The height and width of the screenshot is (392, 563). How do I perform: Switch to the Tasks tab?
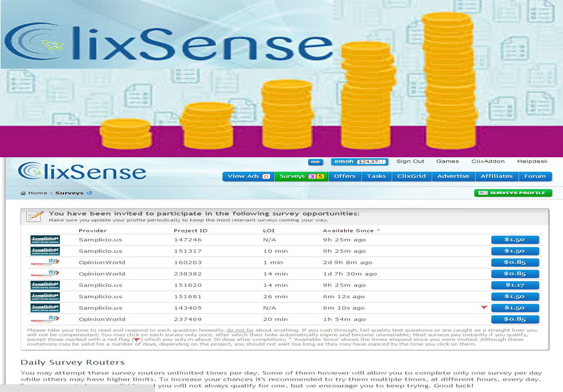pyautogui.click(x=376, y=176)
